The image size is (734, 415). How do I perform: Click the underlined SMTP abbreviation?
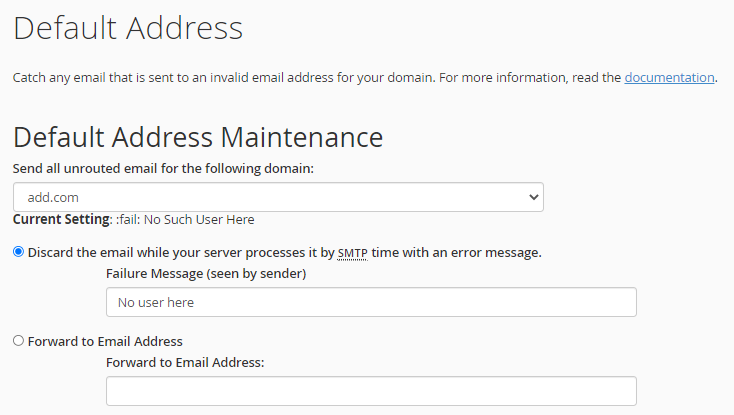(352, 253)
